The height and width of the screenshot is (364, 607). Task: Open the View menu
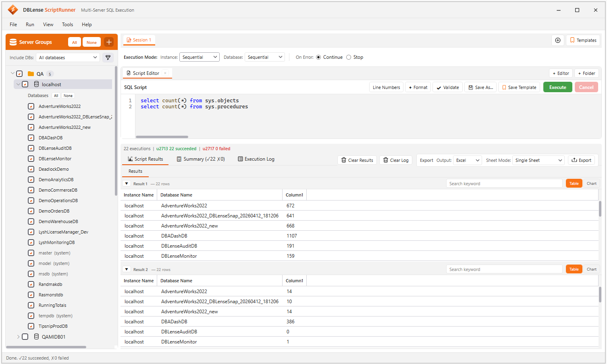48,25
